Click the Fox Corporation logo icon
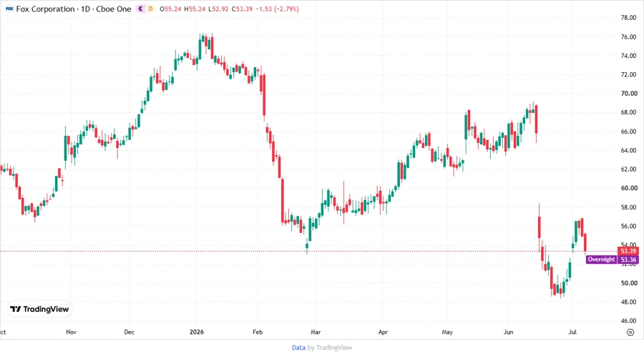The height and width of the screenshot is (356, 644). tap(9, 9)
